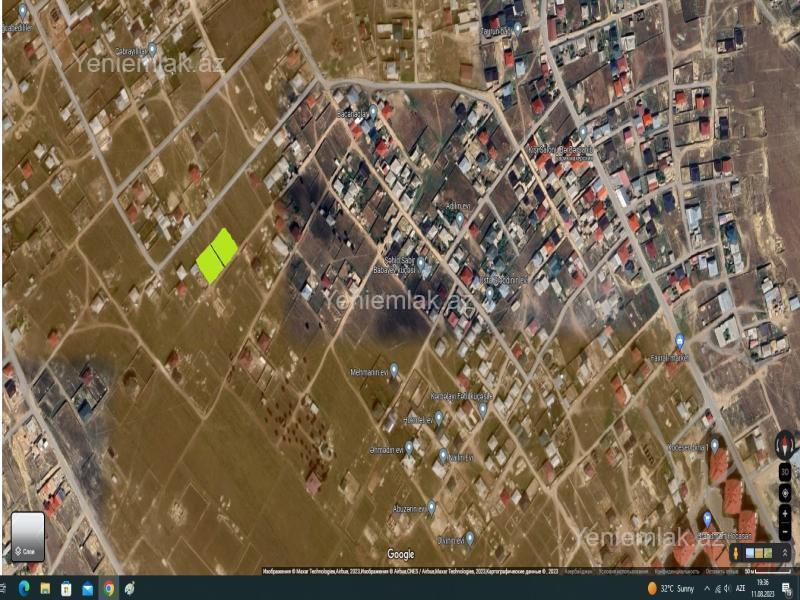This screenshot has width=800, height=600.
Task: Open the Şəhid Sabir Babayev küçəsi pin
Action: click(x=420, y=263)
